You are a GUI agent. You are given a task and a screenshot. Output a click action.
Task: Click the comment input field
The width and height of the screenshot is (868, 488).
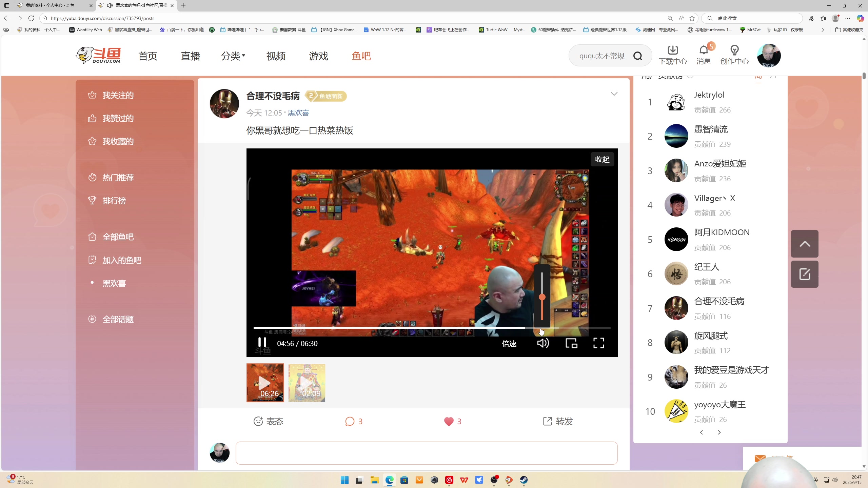click(427, 453)
